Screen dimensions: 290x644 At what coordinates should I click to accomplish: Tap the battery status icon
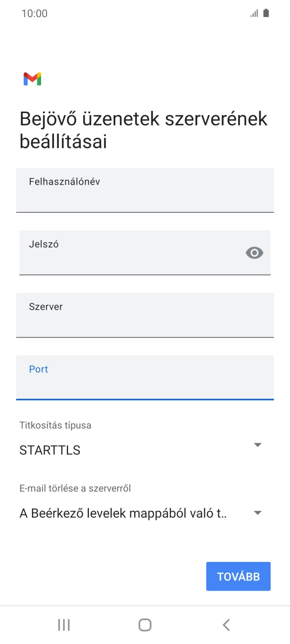pyautogui.click(x=266, y=13)
